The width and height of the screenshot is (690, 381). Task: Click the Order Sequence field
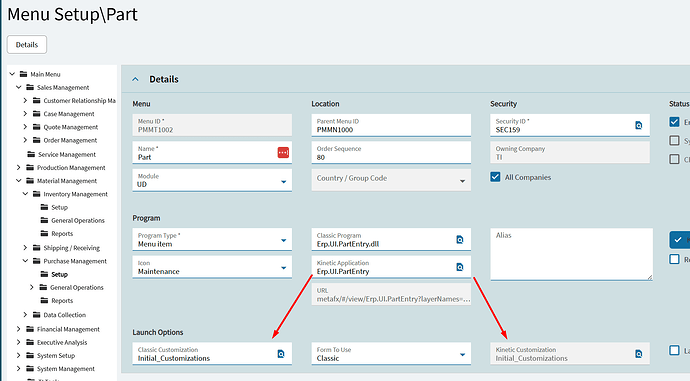pyautogui.click(x=391, y=153)
